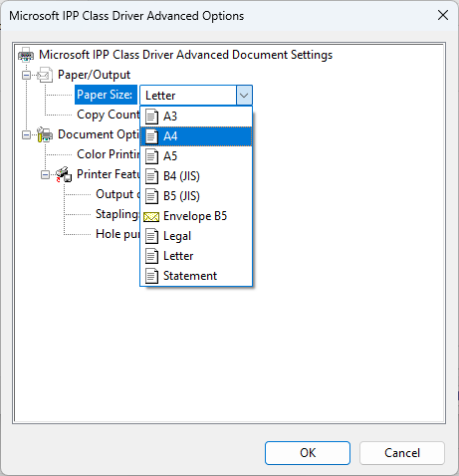
Task: Select the Hole punch tree item
Action: coord(117,234)
